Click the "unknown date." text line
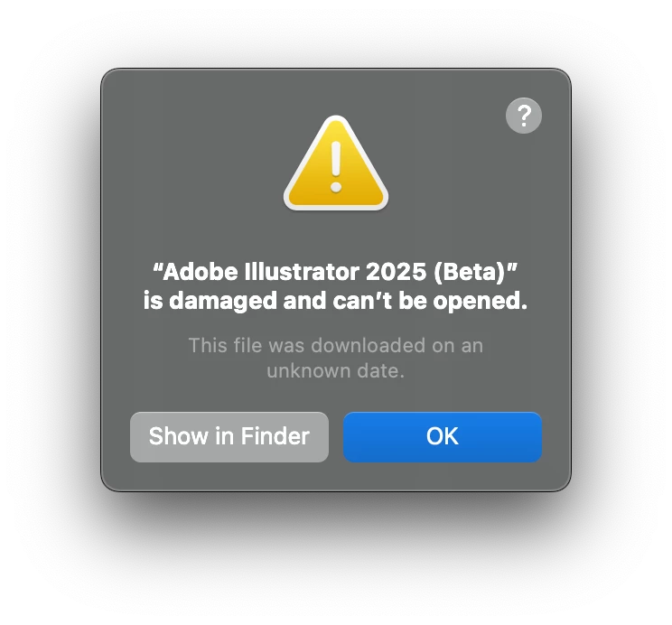Screen dimensions: 672x625 pos(336,371)
